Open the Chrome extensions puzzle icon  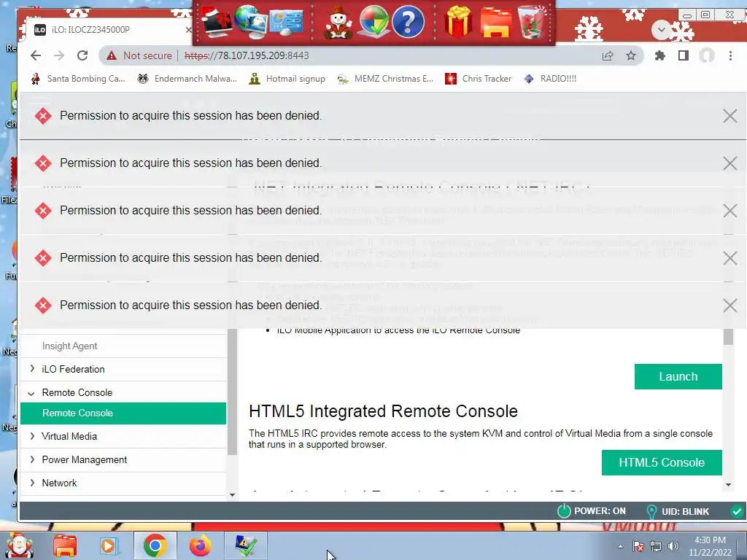[x=659, y=55]
